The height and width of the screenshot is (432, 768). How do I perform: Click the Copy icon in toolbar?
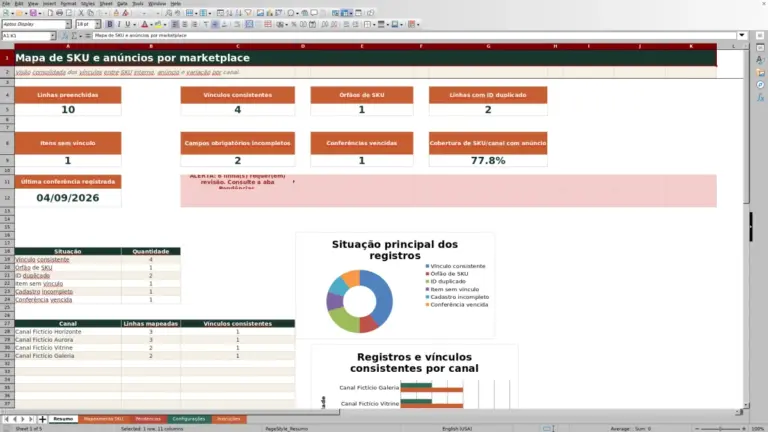click(x=90, y=13)
